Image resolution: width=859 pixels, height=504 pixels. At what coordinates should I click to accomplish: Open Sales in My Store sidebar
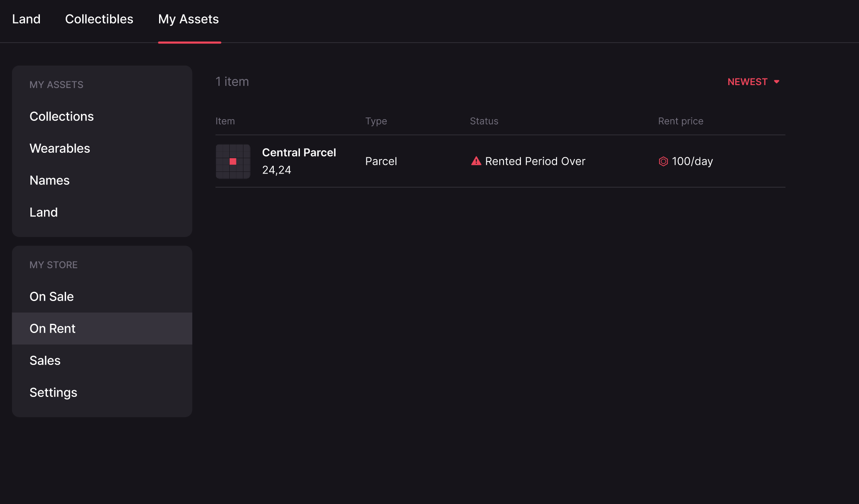pyautogui.click(x=45, y=360)
